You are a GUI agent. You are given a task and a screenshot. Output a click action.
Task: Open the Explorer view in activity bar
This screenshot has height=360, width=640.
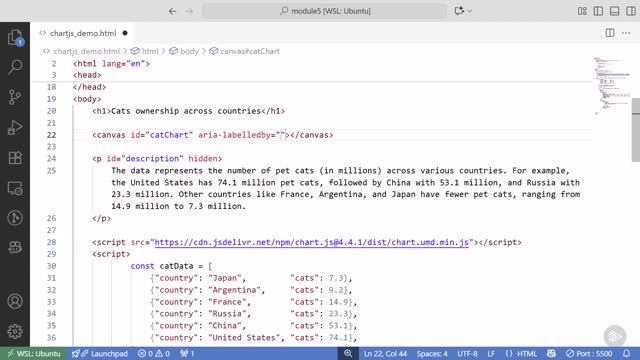[15, 38]
